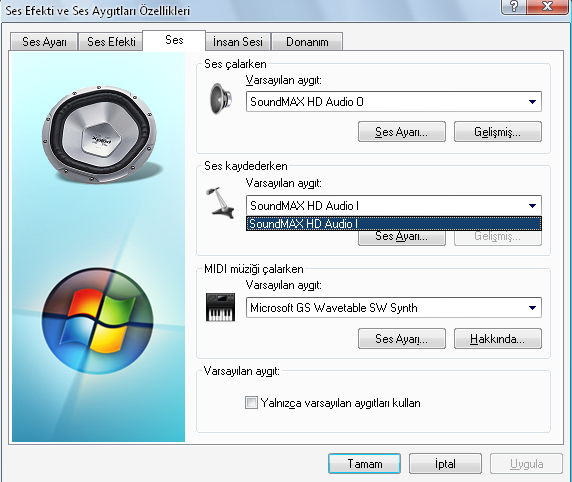The height and width of the screenshot is (482, 572).
Task: Go to the İnsan Sesi tab
Action: (238, 42)
